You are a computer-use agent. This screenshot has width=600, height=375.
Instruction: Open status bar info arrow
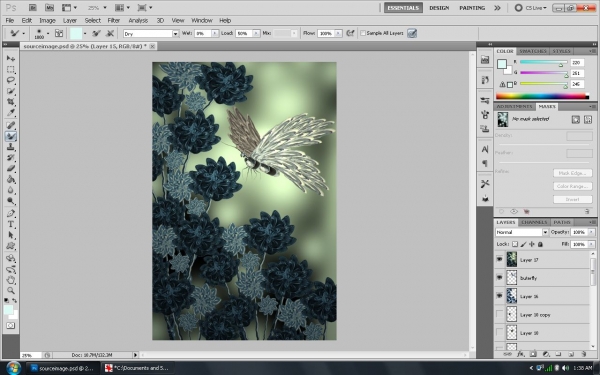pos(135,355)
